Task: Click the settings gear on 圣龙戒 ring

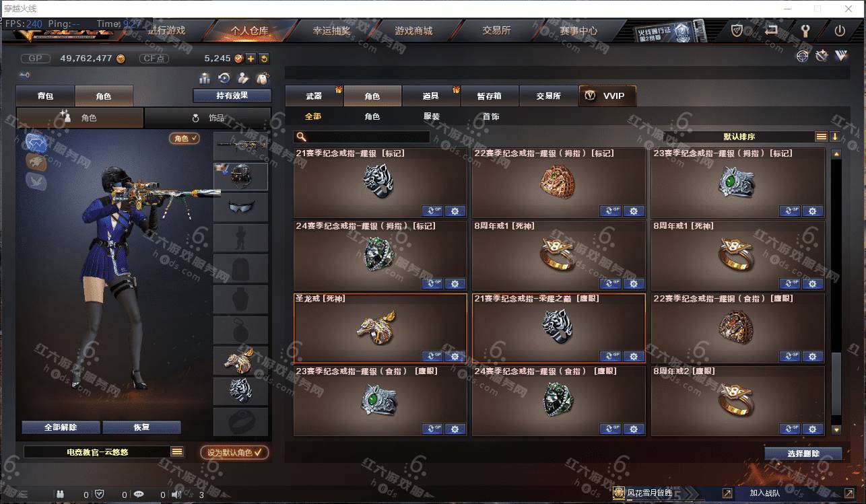Action: coord(455,356)
